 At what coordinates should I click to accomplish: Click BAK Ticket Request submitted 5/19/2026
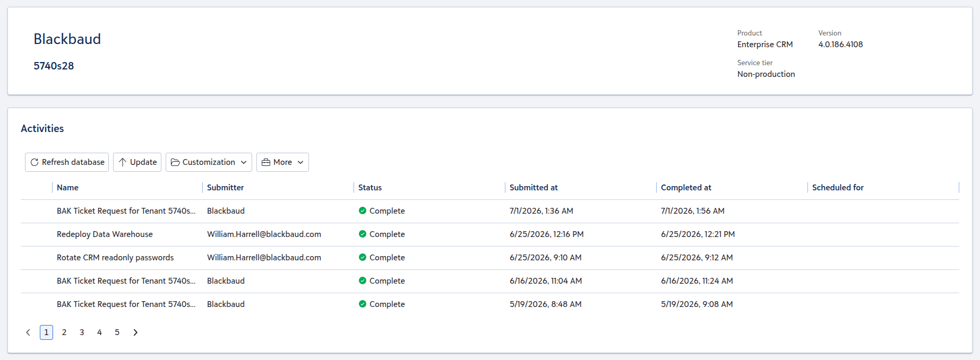point(126,304)
